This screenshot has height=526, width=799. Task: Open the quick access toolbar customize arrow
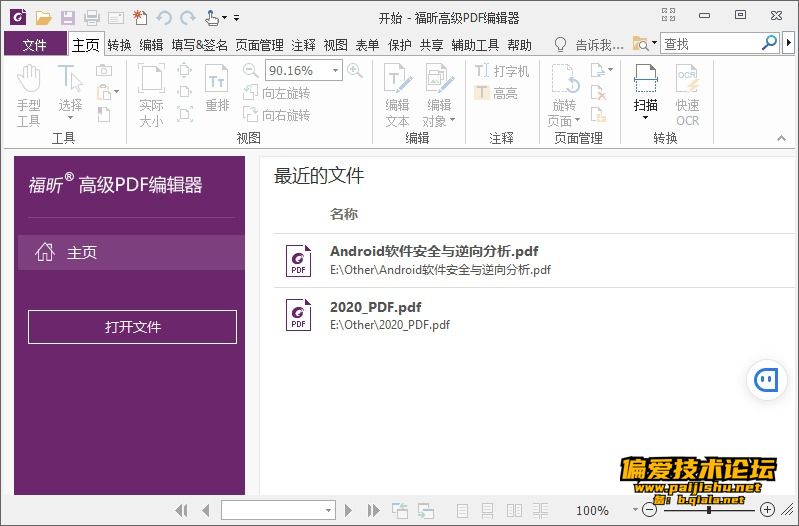pos(236,18)
